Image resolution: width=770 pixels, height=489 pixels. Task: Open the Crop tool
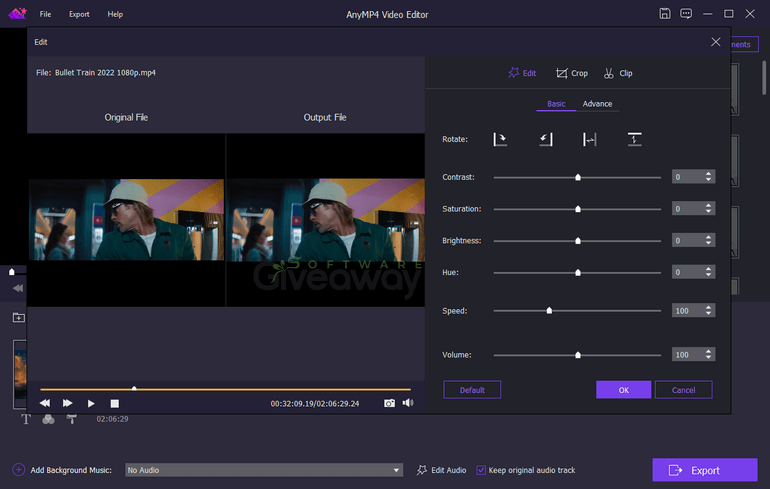[572, 73]
